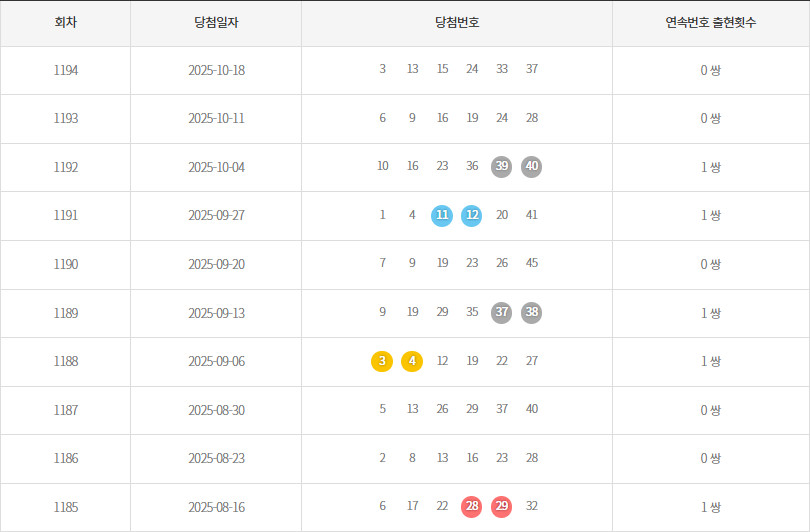Click the 당첨일자 column header
810x532 pixels.
[216, 22]
